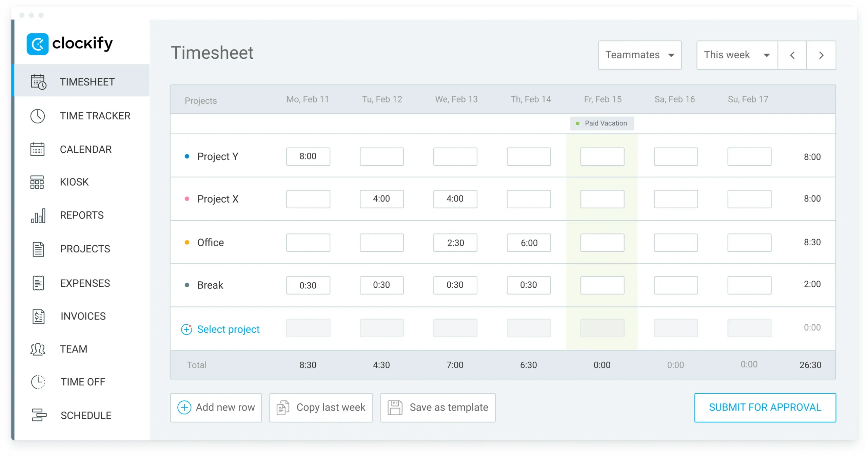
Task: Click Submit for Approval
Action: (765, 407)
